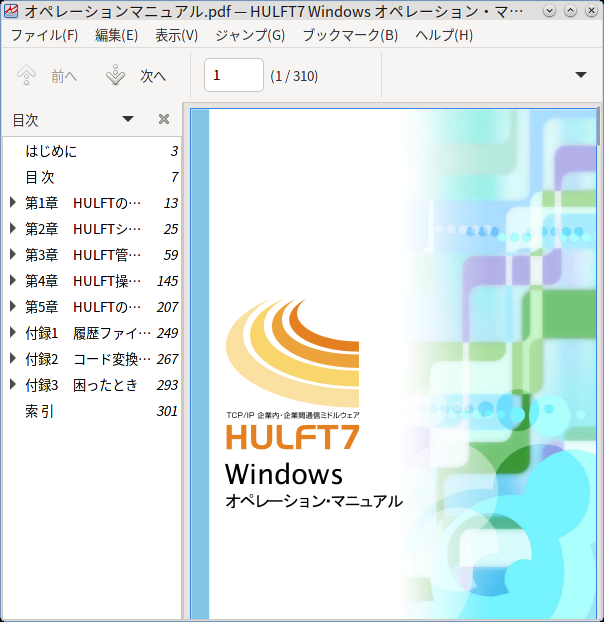Click the (1 / 310) page count label
This screenshot has width=604, height=622.
coord(294,76)
